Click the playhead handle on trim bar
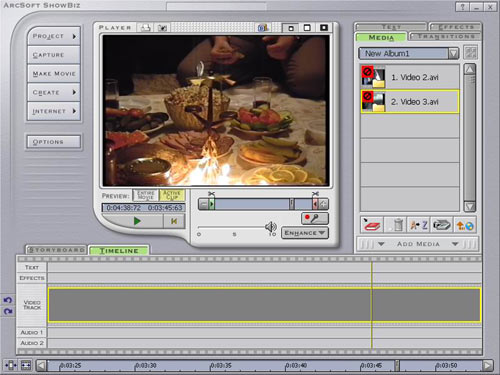Image resolution: width=500 pixels, height=375 pixels. point(292,204)
